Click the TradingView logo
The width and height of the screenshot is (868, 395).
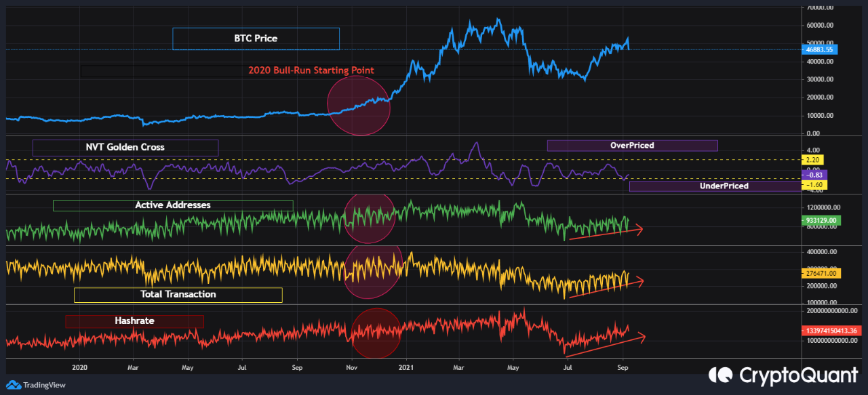click(x=34, y=385)
